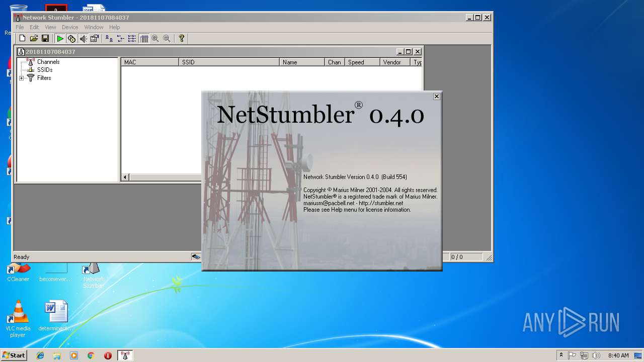Toggle MIDI sound speaker icon
Screen dimensions: 644x362
[x=83, y=38]
